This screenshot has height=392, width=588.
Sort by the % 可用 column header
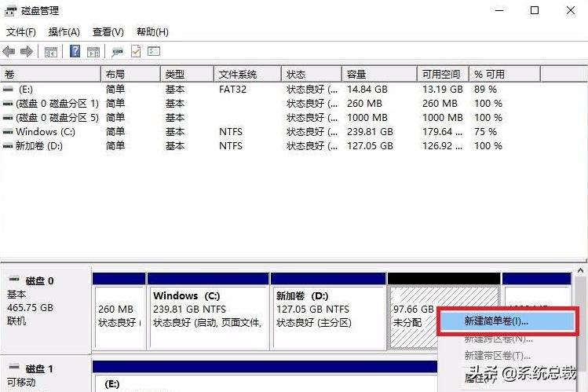point(505,75)
